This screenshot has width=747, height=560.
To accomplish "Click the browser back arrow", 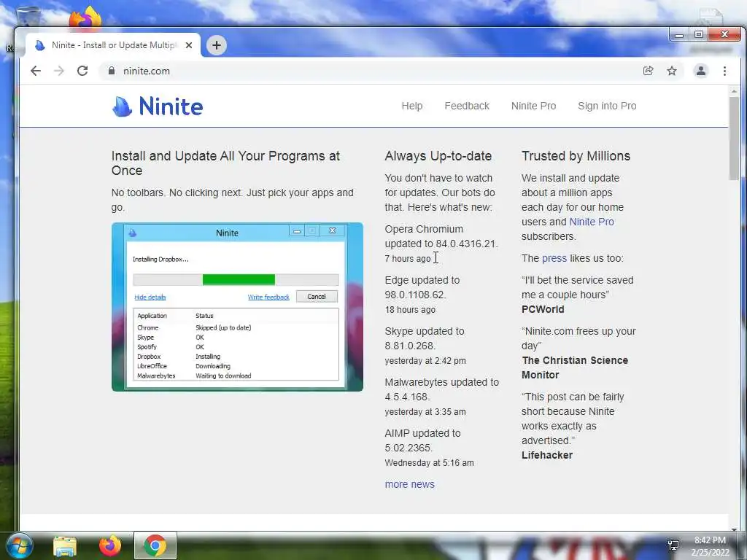I will coord(36,71).
